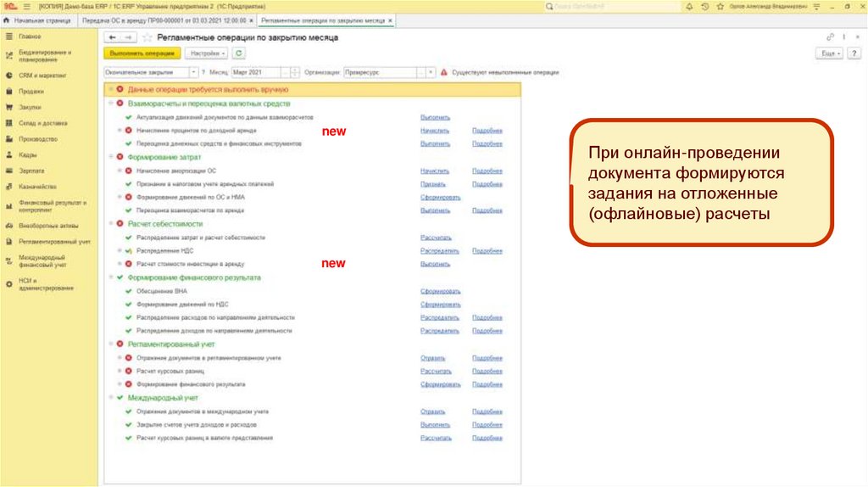Open Международный финансовый учет section

coord(42,261)
